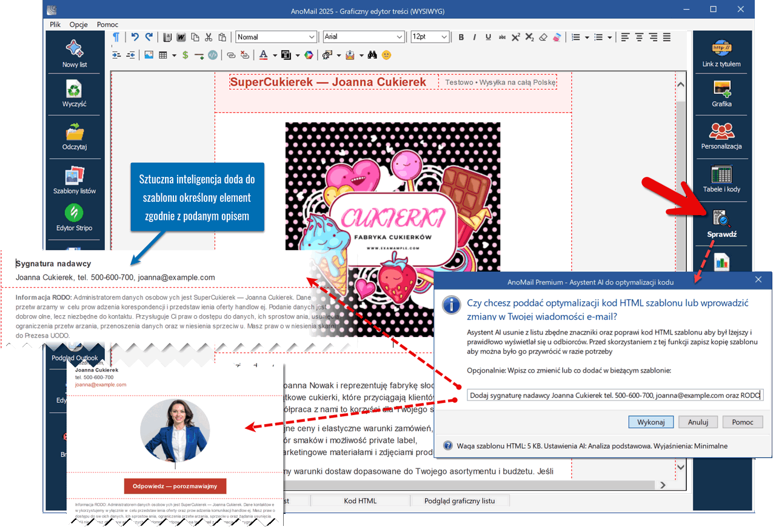Image resolution: width=776 pixels, height=532 pixels.
Task: Open the Plik menu
Action: point(56,24)
